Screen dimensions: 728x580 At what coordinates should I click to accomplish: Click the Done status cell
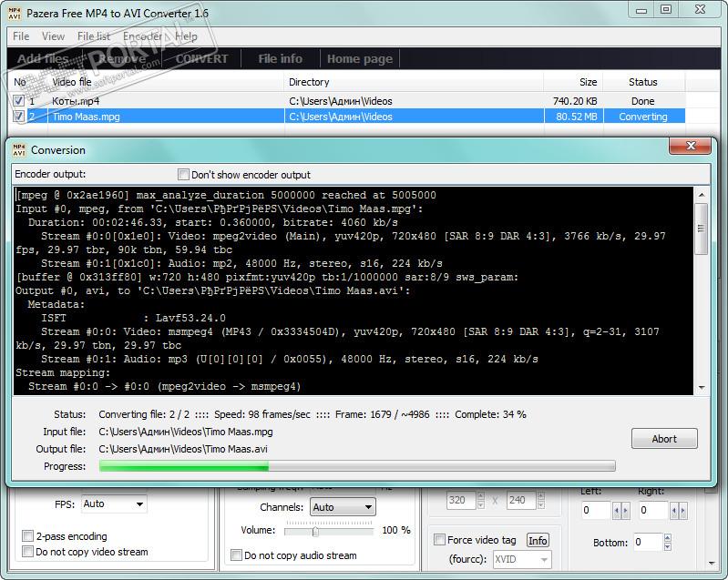click(643, 101)
